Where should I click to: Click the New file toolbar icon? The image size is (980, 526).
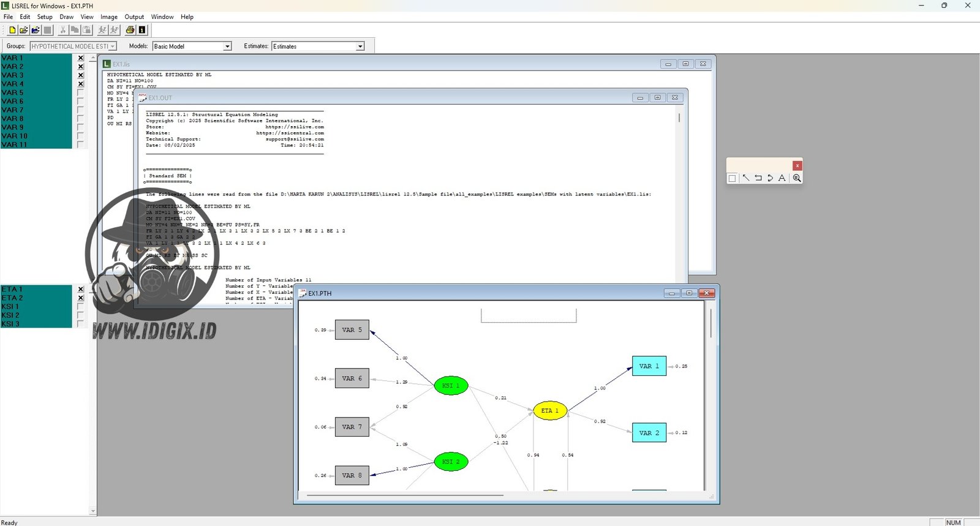(12, 30)
